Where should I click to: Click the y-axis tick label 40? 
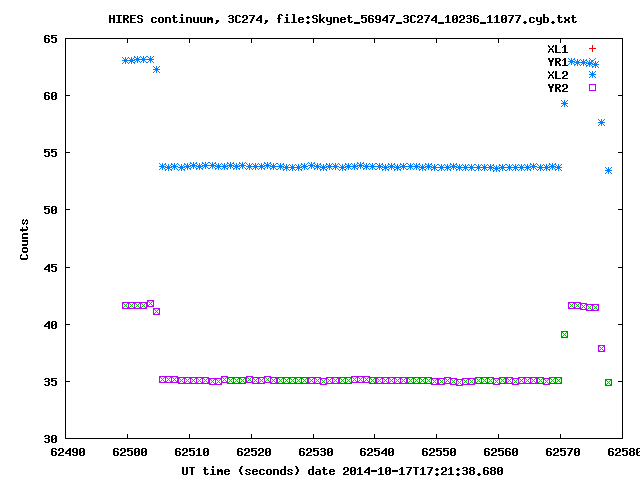(x=50, y=325)
